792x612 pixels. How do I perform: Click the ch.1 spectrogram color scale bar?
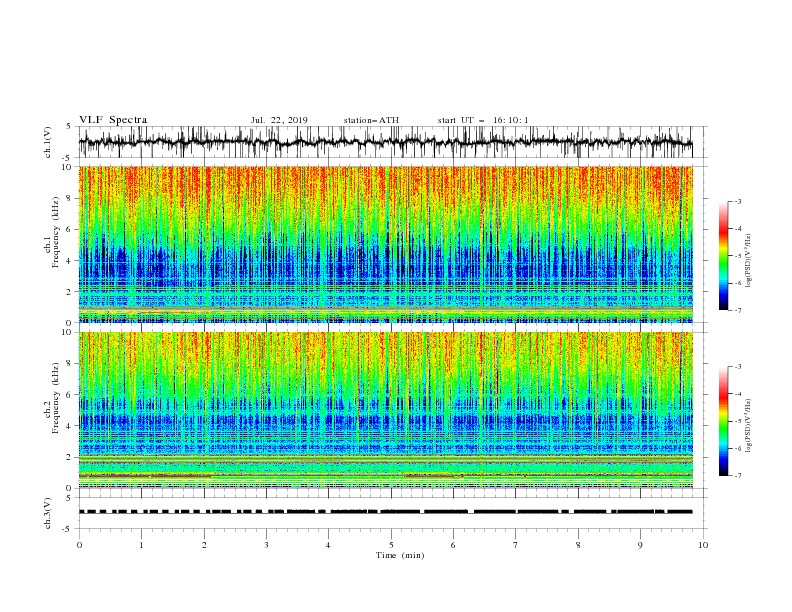click(x=723, y=256)
